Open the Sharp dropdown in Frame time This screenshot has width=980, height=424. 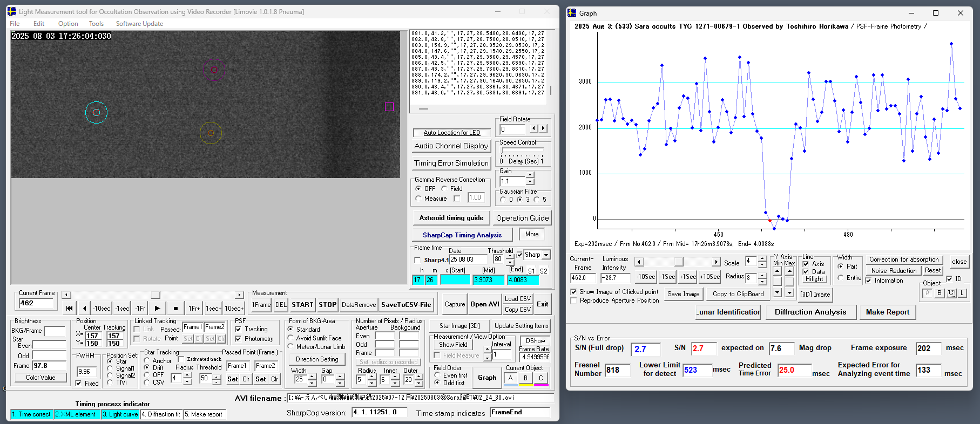tap(546, 255)
